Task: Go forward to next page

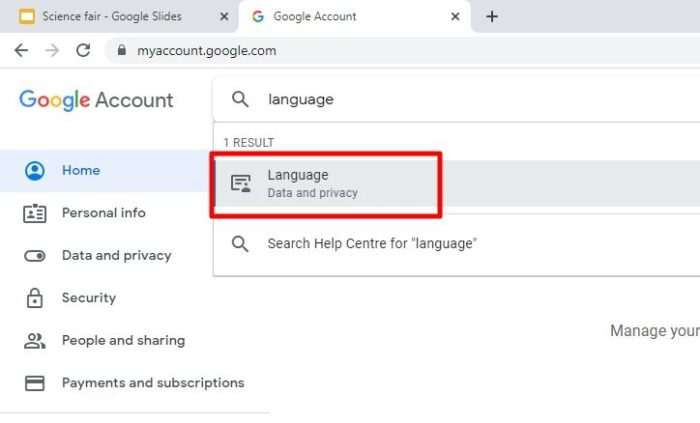Action: [52, 50]
